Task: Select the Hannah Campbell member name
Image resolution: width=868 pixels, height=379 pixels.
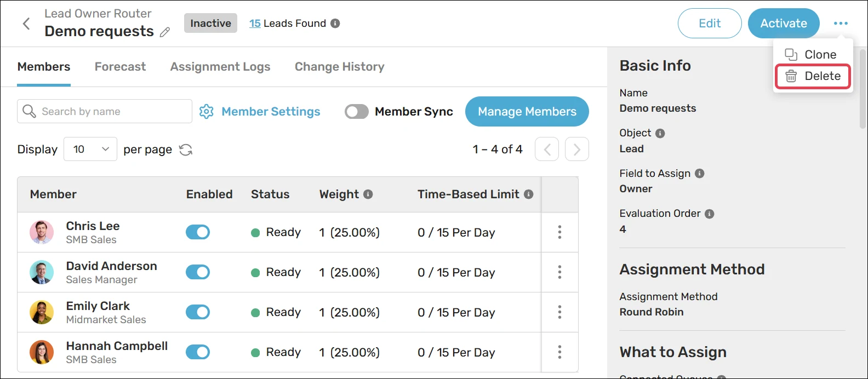Action: click(x=117, y=346)
